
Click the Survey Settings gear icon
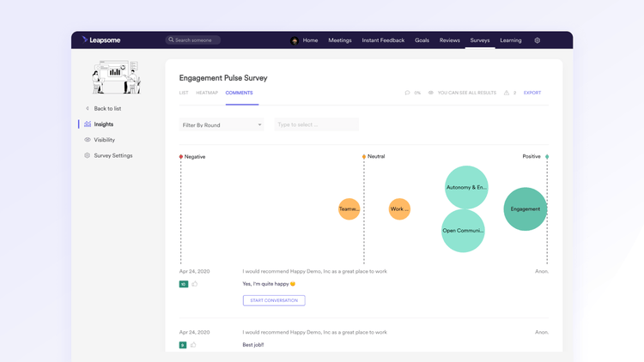tap(87, 155)
